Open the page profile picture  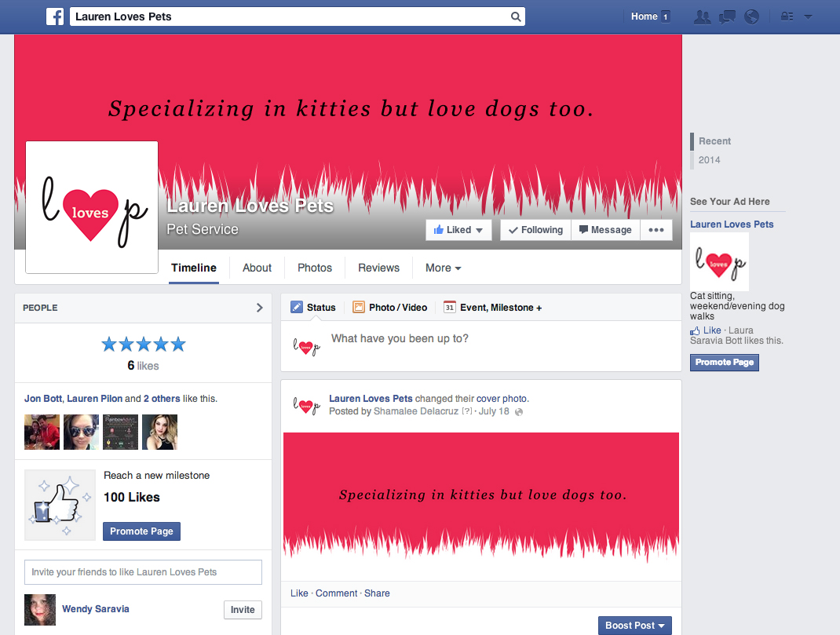pyautogui.click(x=92, y=207)
